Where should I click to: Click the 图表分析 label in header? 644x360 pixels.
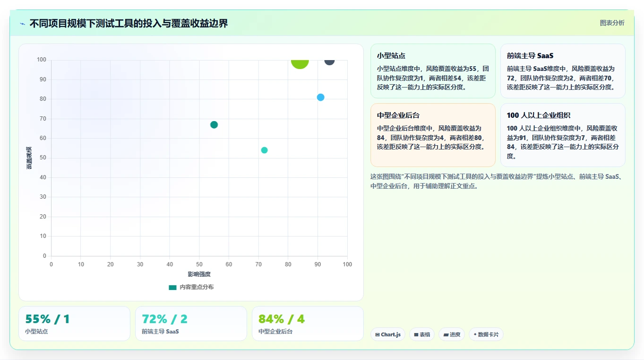click(612, 23)
